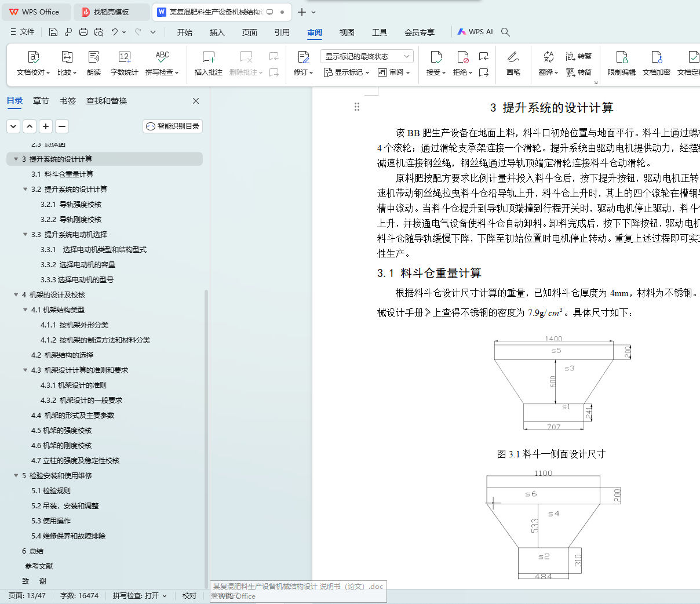Image resolution: width=700 pixels, height=604 pixels.
Task: Collapse the 3.3 提升系统电动机选择 node
Action: tap(25, 234)
